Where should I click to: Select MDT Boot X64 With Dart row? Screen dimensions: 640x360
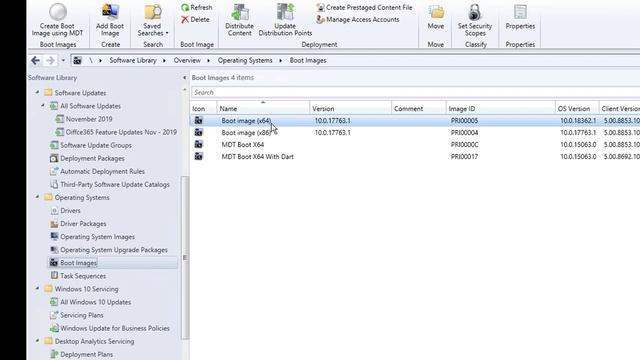[x=415, y=156]
